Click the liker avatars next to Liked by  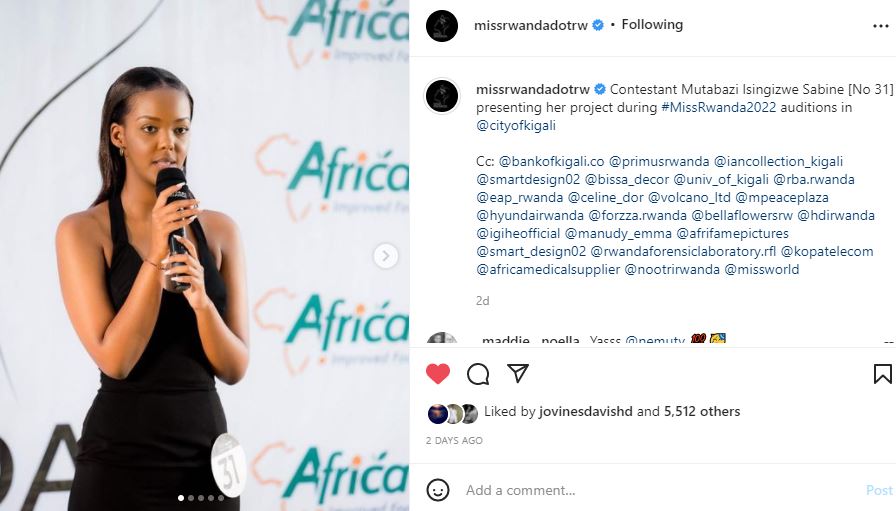click(x=452, y=412)
